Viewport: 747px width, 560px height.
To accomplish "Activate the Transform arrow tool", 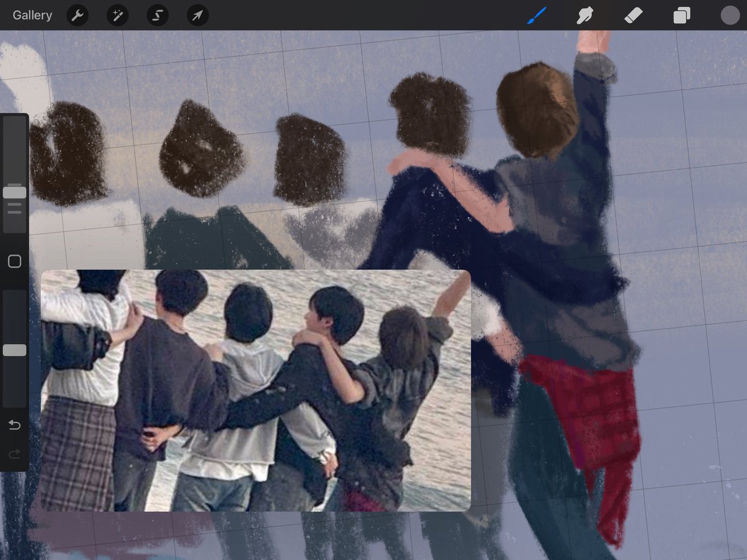I will [x=197, y=16].
